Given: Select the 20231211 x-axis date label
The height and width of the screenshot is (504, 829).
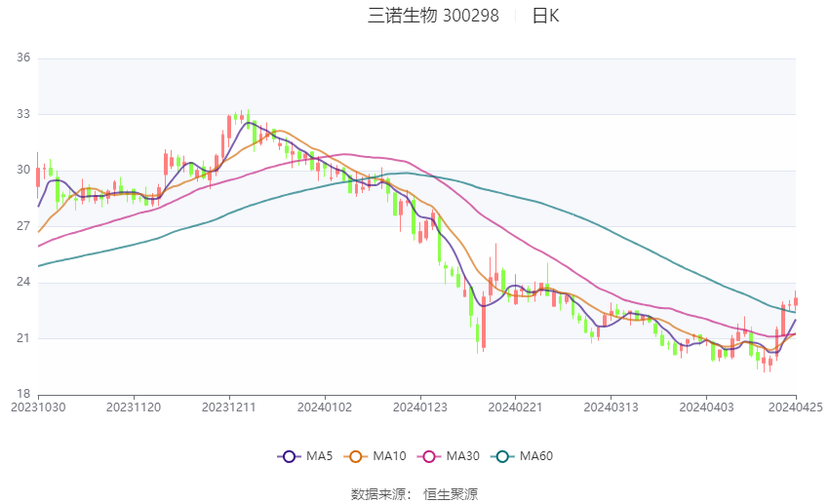Looking at the screenshot, I should 229,407.
